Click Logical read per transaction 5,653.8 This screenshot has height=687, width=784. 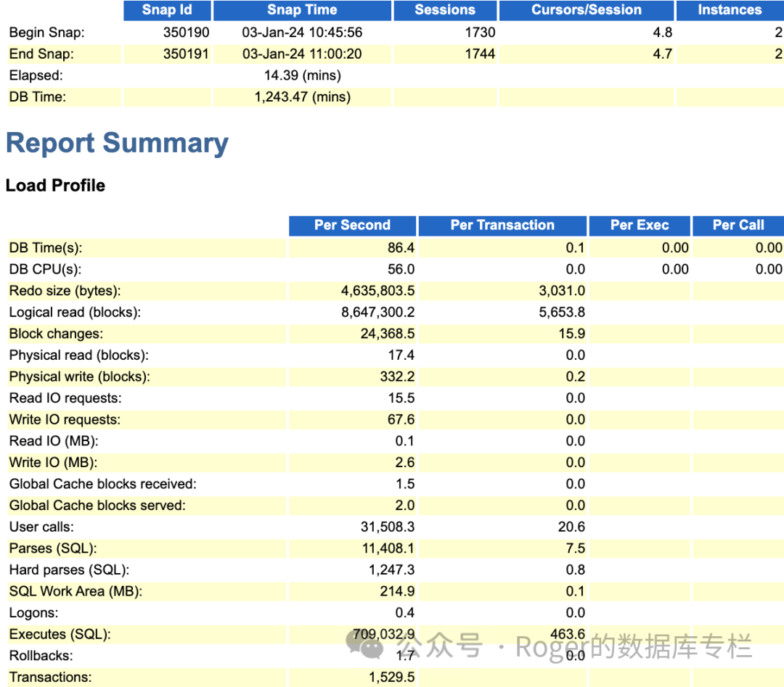tap(562, 312)
